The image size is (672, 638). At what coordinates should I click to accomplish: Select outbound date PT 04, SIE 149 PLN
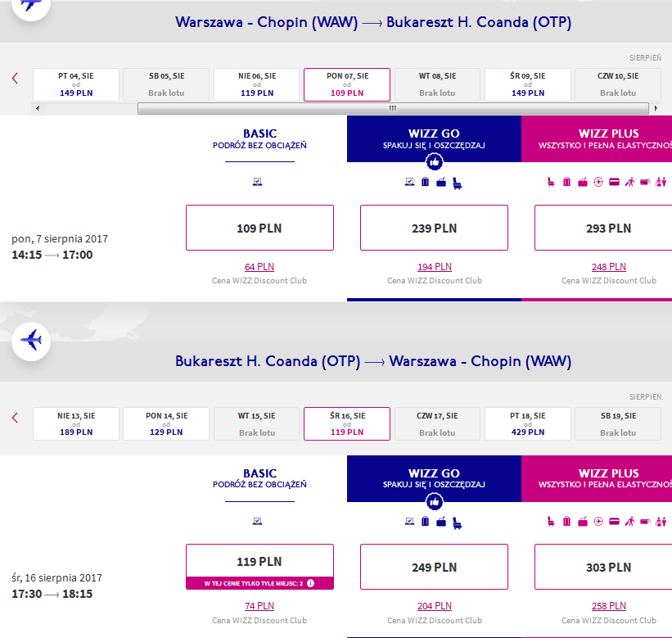(x=76, y=84)
